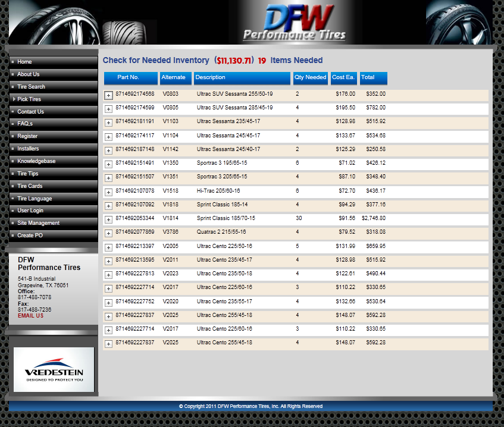Sort by Alternate column header
This screenshot has width=504, height=427.
tap(176, 78)
